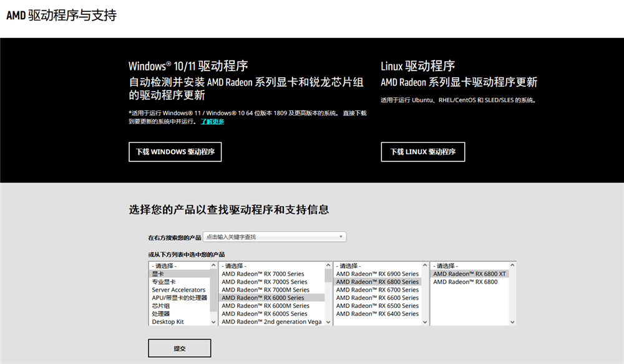Click 下载 WINDOWS 驱动程序 button
The height and width of the screenshot is (364, 624).
175,151
